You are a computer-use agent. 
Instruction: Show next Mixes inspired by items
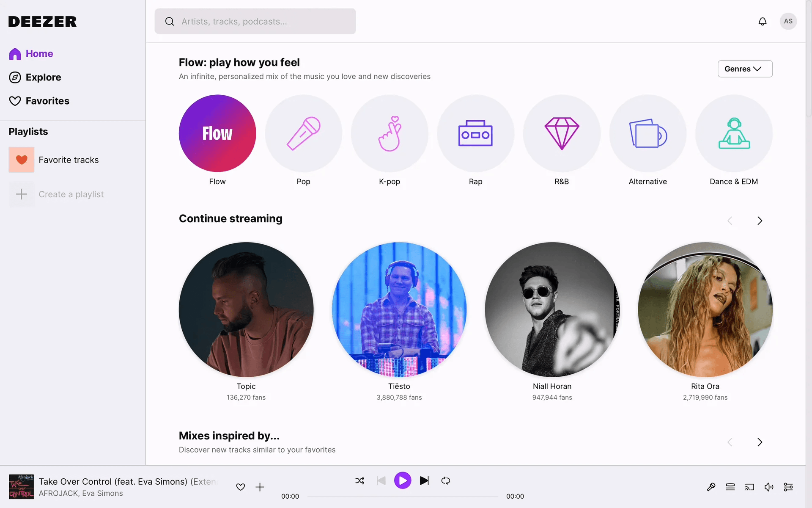[x=760, y=442]
